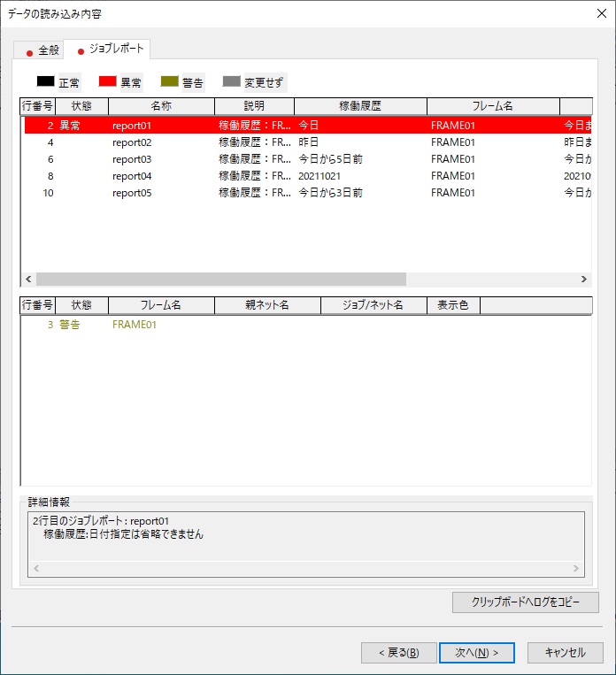616x675 pixels.
Task: Click right arrow of 詳細情報 scrollbar
Action: coord(576,568)
